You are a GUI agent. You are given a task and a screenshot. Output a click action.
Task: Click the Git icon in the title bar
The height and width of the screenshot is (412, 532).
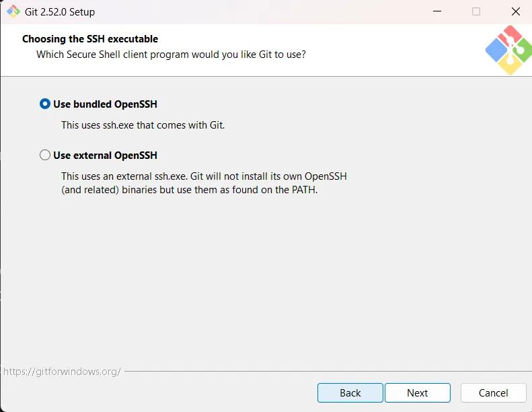pos(13,11)
